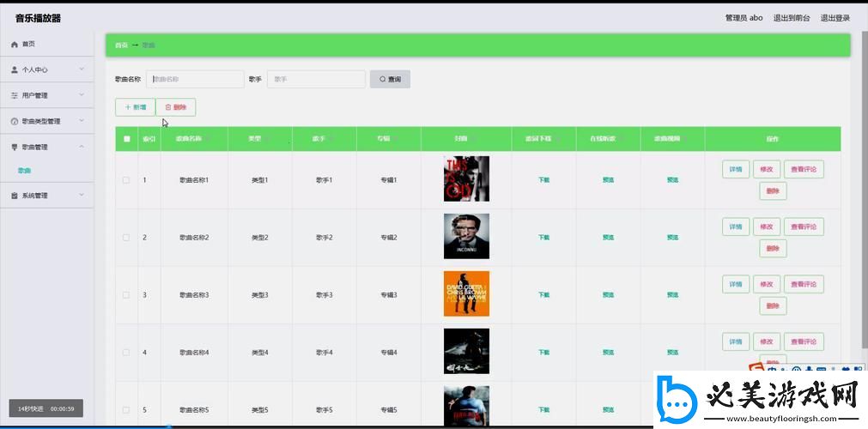The image size is (868, 429).
Task: Expand the 个人中心 menu chevron
Action: click(82, 69)
